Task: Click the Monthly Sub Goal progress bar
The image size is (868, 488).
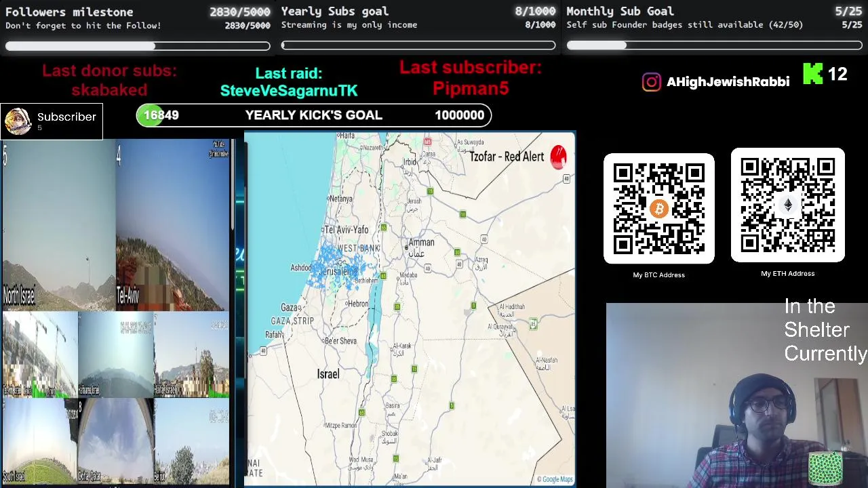Action: [x=715, y=46]
